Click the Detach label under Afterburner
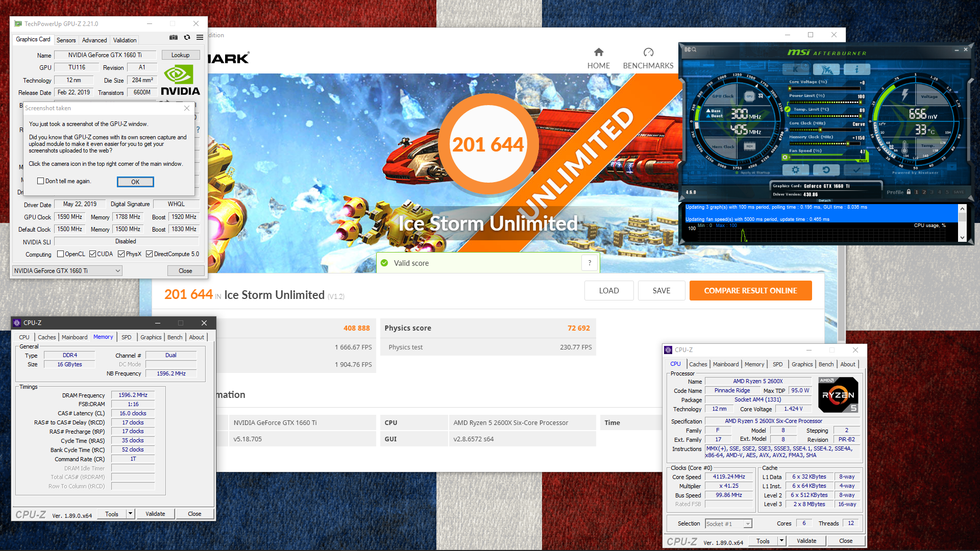This screenshot has height=551, width=980. [825, 201]
